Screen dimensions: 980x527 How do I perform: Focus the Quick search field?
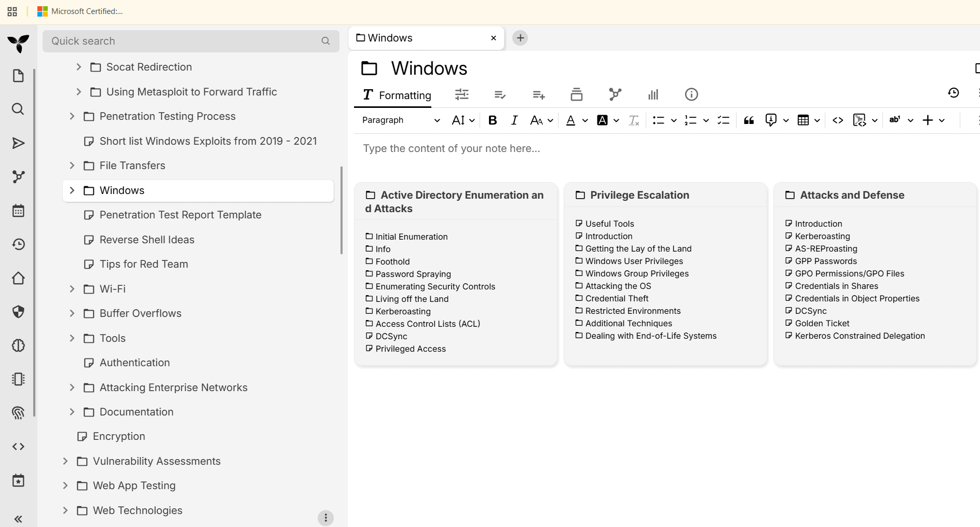pyautogui.click(x=191, y=41)
